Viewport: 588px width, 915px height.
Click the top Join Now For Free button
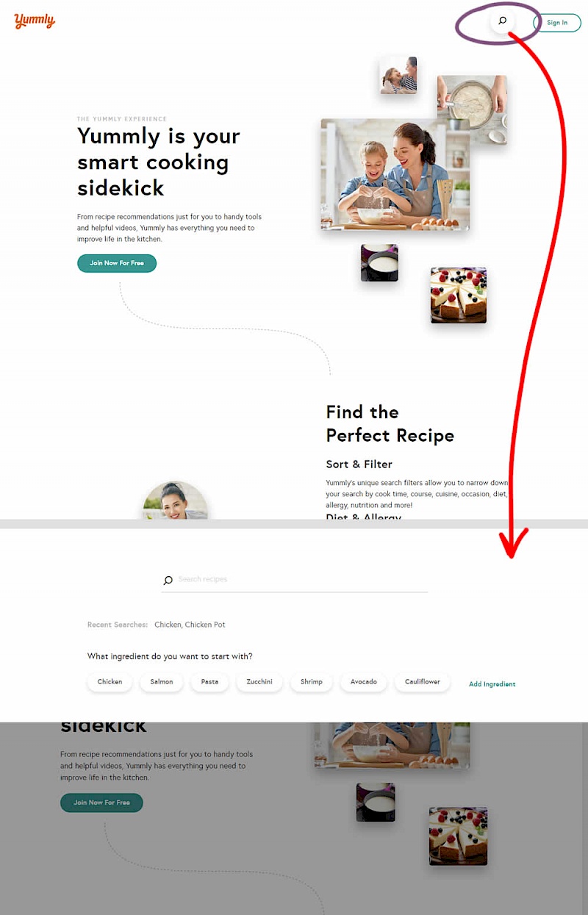[117, 263]
